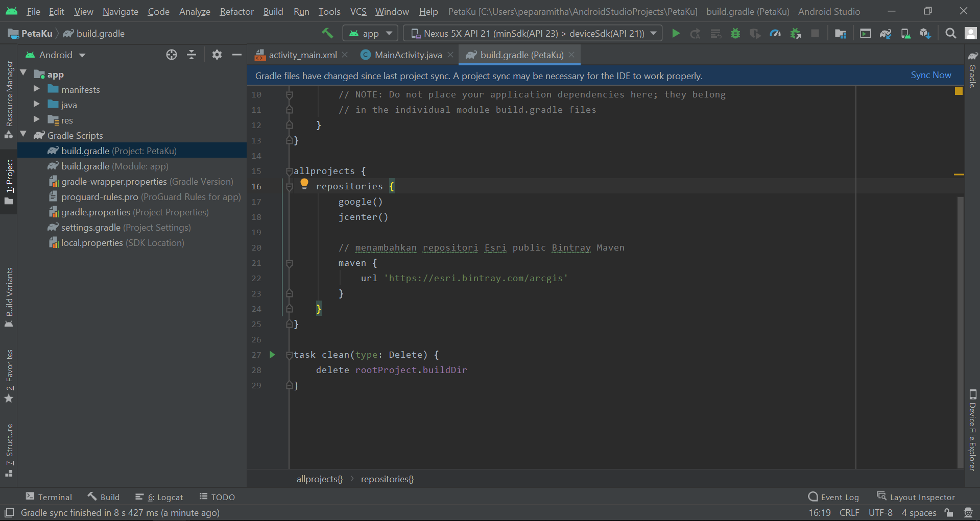Expand the res folder

click(36, 119)
